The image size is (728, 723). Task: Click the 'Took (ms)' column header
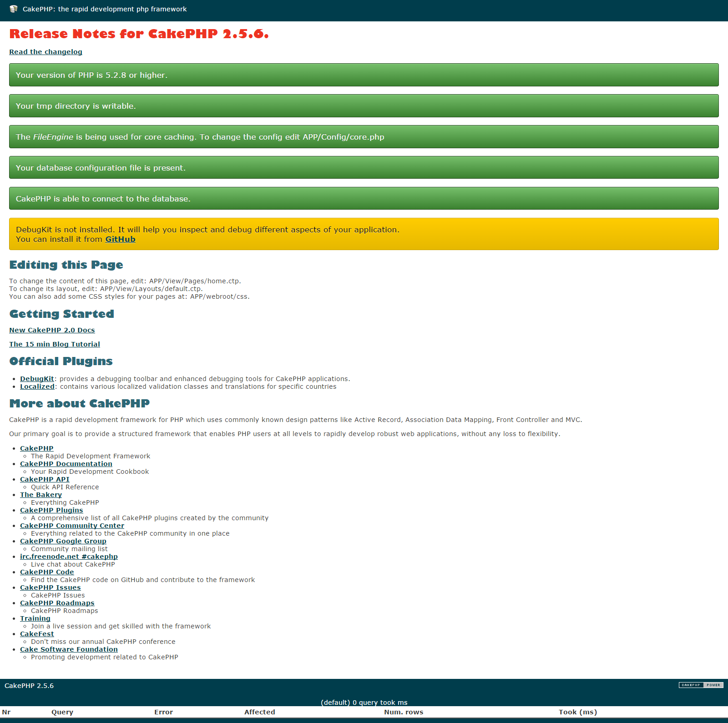578,712
